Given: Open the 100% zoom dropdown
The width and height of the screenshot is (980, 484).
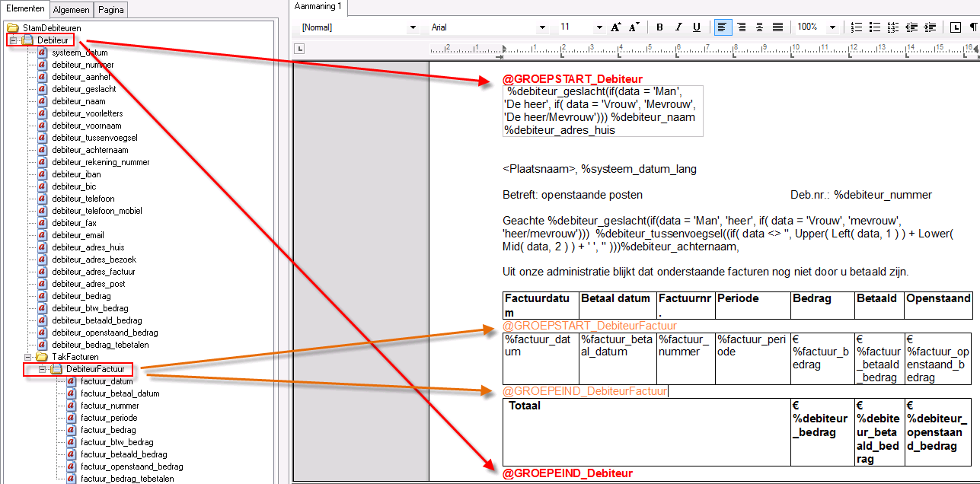Looking at the screenshot, I should (835, 27).
